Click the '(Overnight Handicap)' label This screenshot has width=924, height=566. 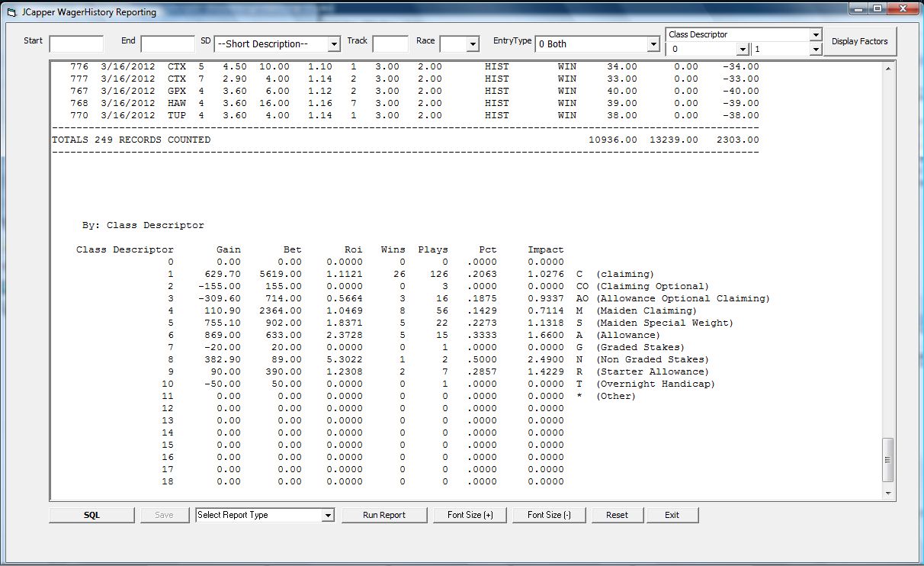656,384
